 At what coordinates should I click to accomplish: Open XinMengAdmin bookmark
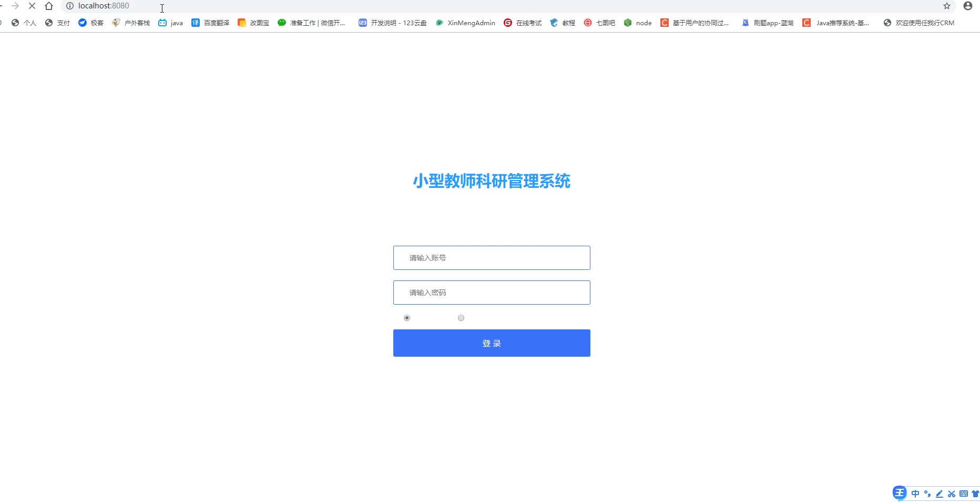466,23
